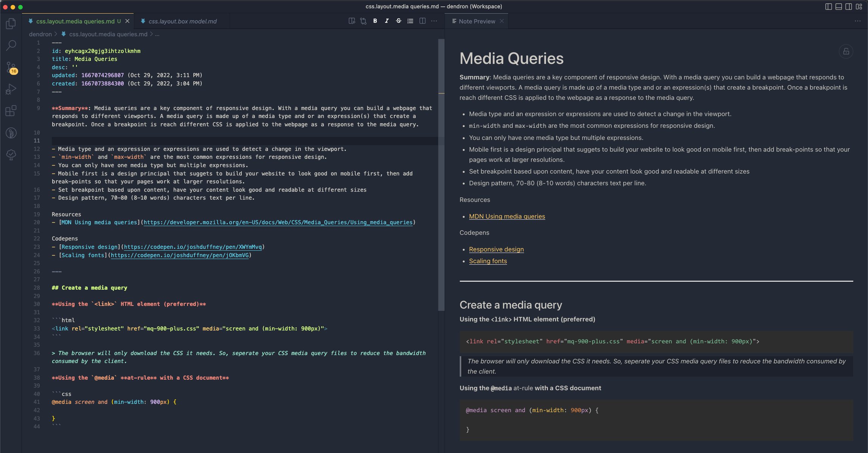Viewport: 868px width, 453px height.
Task: Click the open changes icon in editor toolbar
Action: (x=363, y=21)
